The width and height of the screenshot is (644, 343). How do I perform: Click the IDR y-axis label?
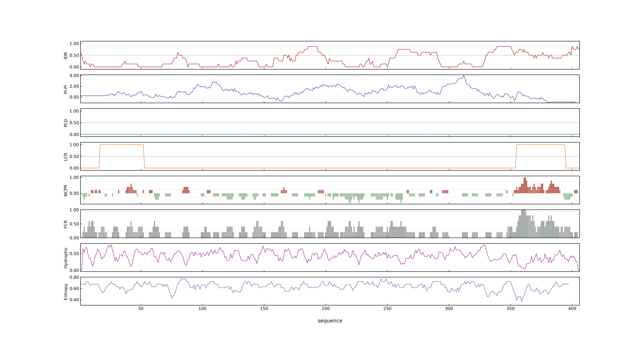click(x=66, y=55)
